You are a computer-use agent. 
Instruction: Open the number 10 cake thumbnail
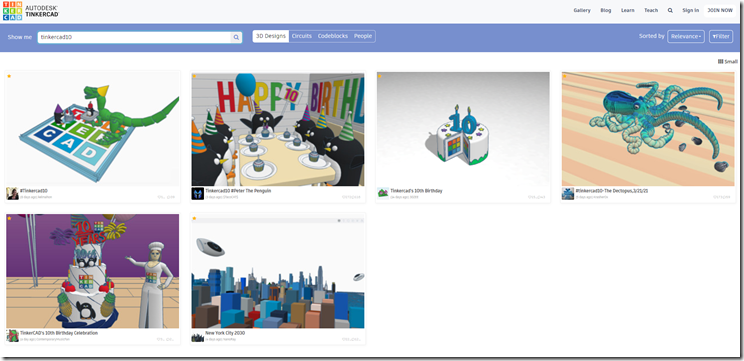click(463, 129)
